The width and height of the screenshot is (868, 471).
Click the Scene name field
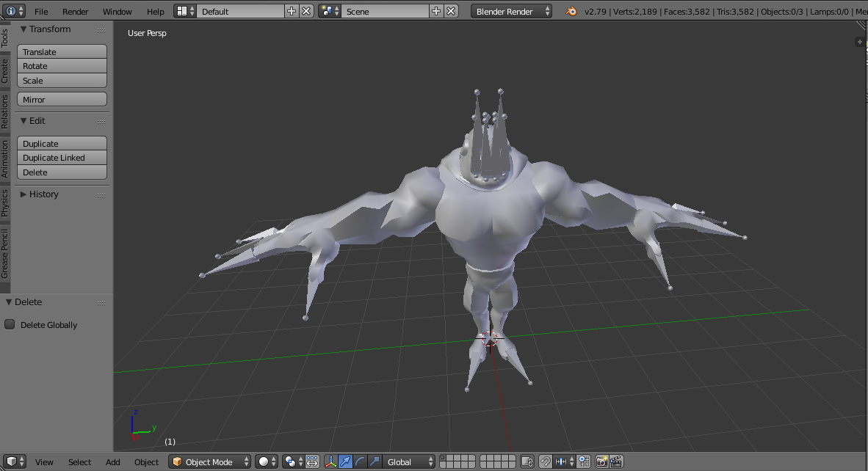(x=386, y=11)
